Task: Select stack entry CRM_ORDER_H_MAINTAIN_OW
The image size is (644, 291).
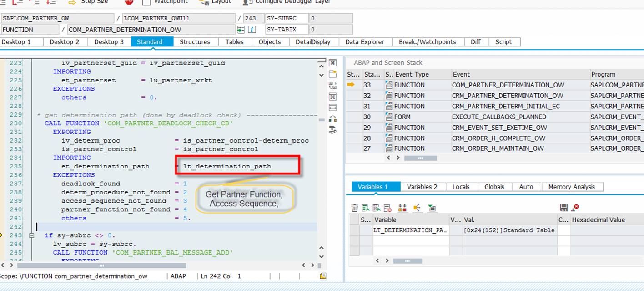Action: point(498,148)
